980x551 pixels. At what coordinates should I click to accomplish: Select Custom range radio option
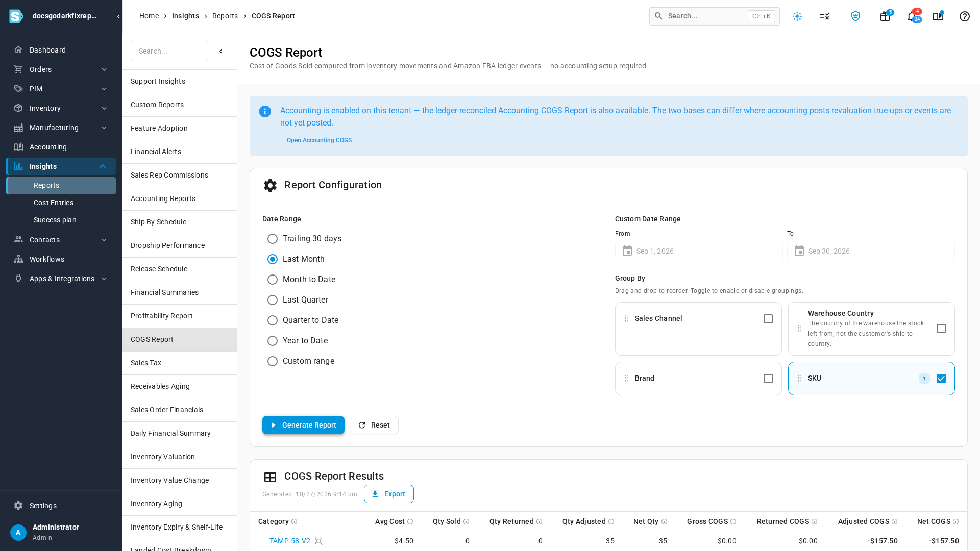click(x=273, y=361)
